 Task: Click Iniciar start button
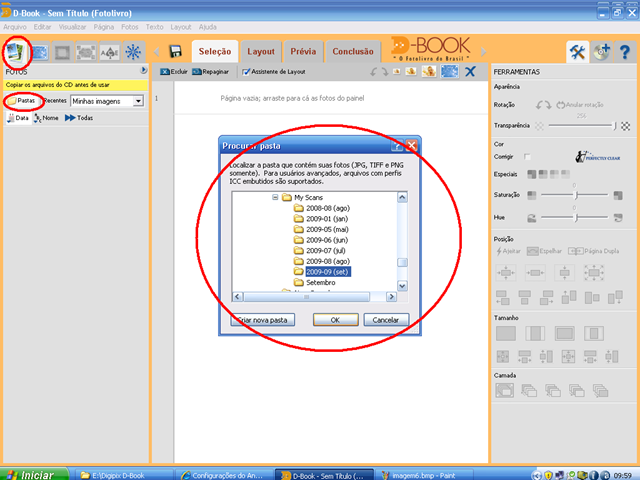tap(34, 474)
